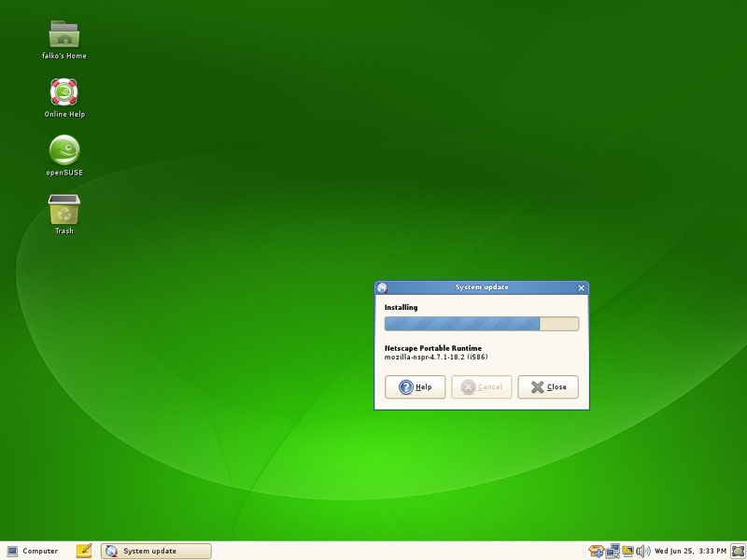747x560 pixels.
Task: Click the Close button in System update
Action: 548,386
